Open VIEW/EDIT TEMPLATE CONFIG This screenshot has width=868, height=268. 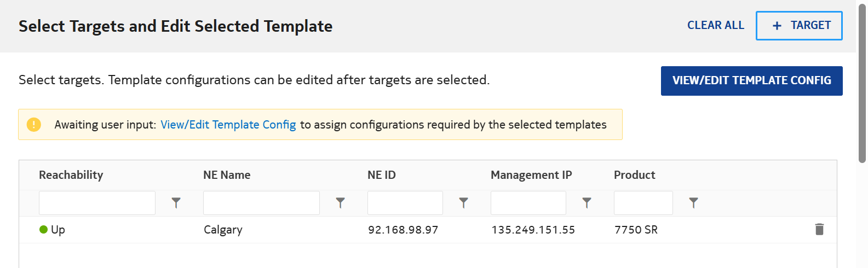point(751,81)
